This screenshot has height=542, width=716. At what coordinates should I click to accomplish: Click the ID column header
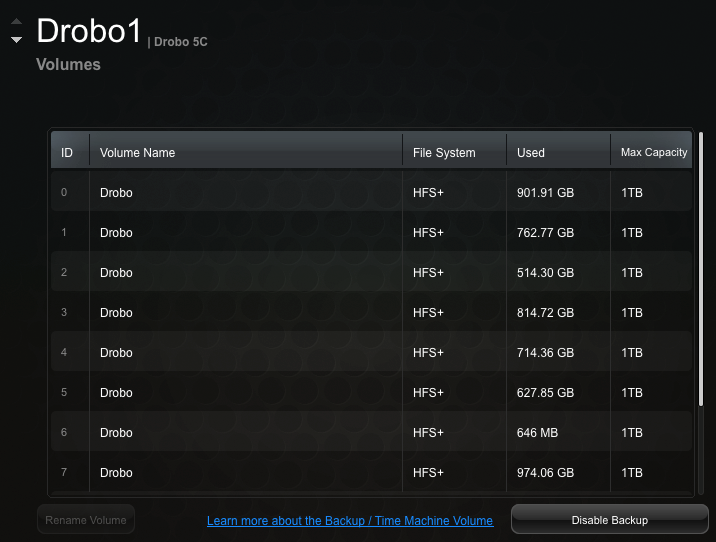coord(67,153)
